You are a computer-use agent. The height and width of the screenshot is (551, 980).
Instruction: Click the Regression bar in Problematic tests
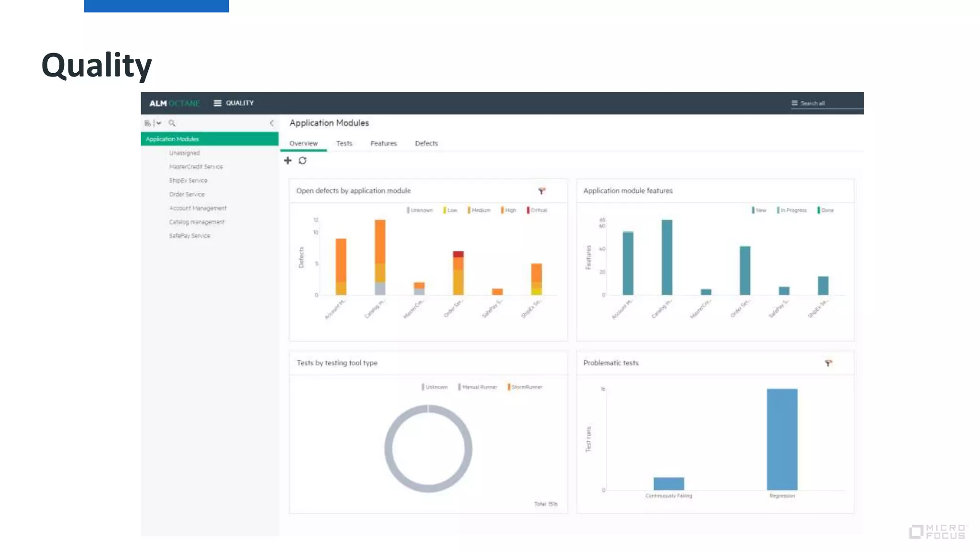click(782, 439)
